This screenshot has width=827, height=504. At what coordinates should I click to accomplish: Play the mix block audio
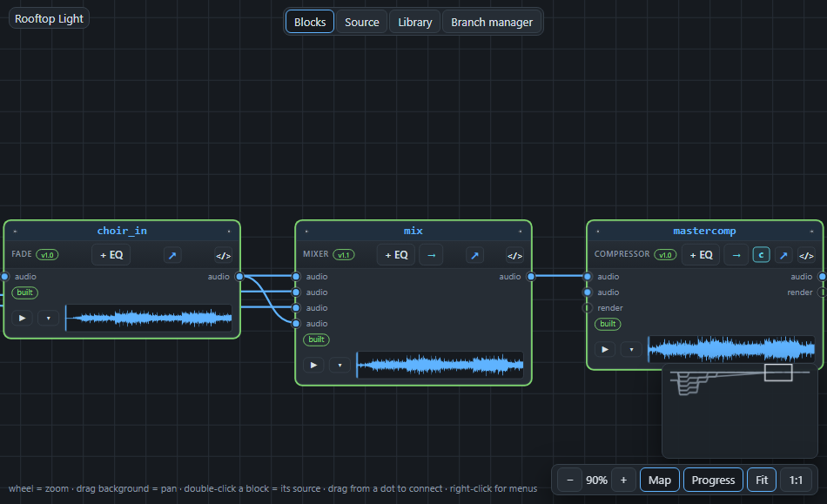point(313,365)
